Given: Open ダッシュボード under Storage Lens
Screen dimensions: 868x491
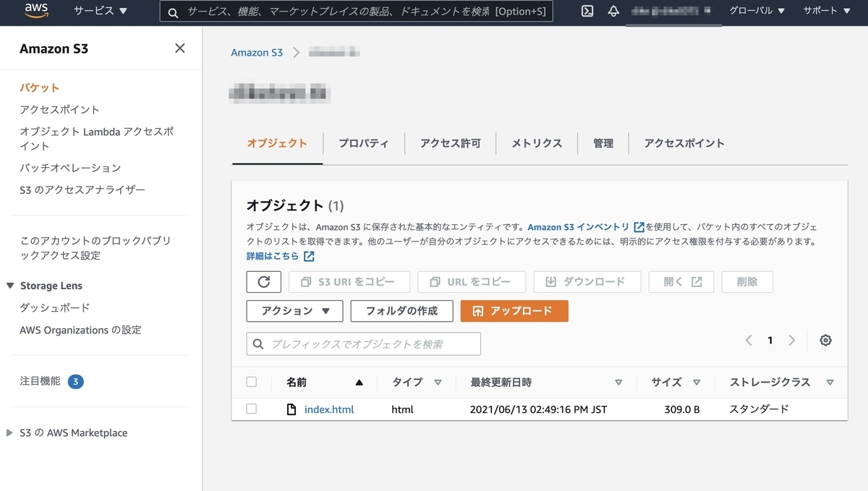Looking at the screenshot, I should (55, 308).
